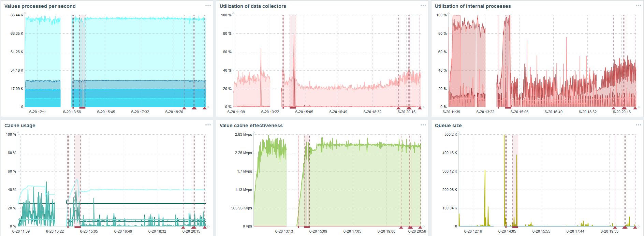Image resolution: width=644 pixels, height=236 pixels.
Task: Click 6-20 18:32 time label in internal processes graph
Action: pyautogui.click(x=588, y=112)
